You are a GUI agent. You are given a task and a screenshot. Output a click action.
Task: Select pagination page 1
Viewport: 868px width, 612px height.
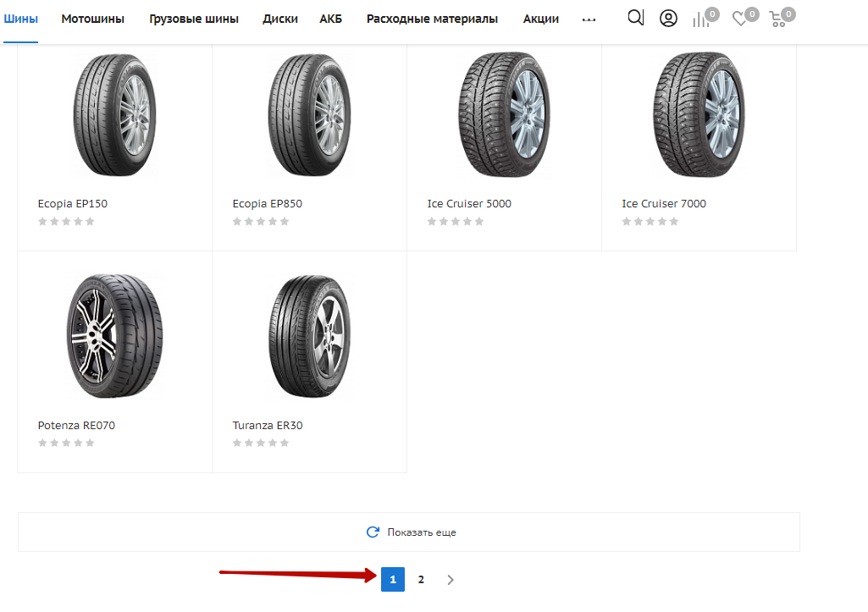pyautogui.click(x=393, y=579)
